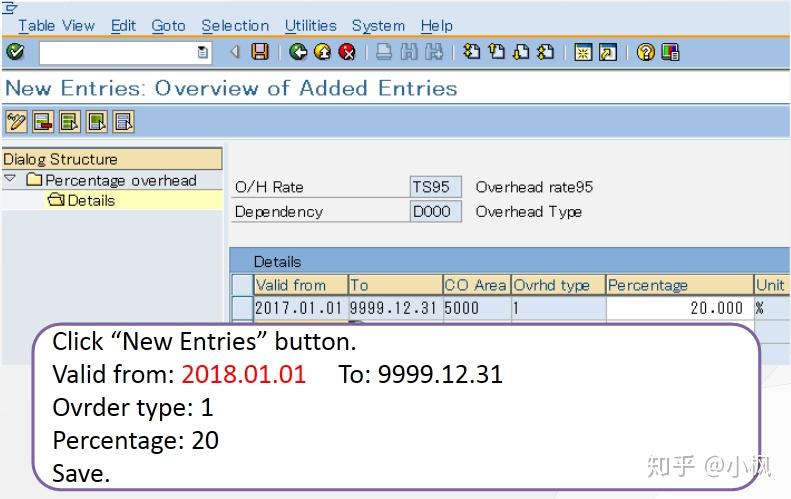Go to Next Page icon
This screenshot has width=791, height=499.
pyautogui.click(x=521, y=52)
